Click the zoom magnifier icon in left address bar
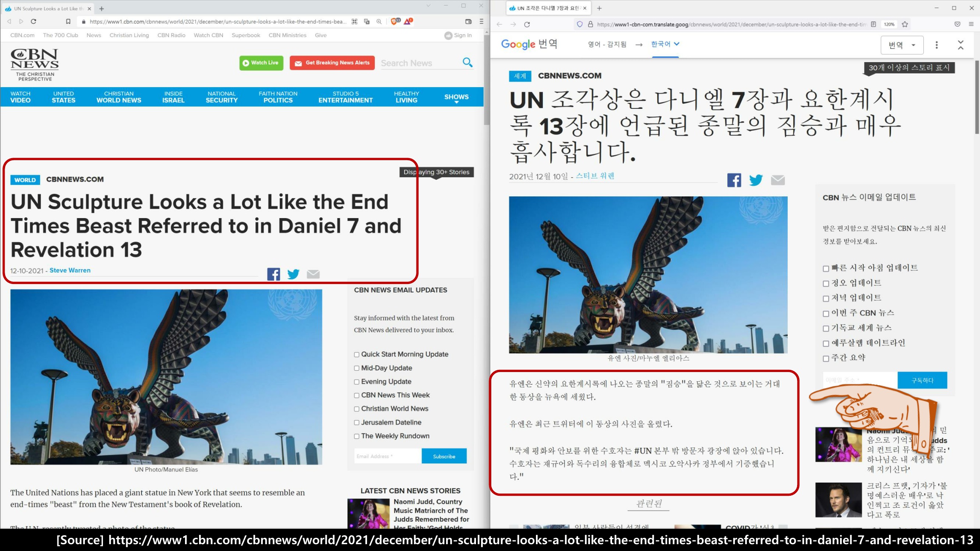 coord(379,21)
